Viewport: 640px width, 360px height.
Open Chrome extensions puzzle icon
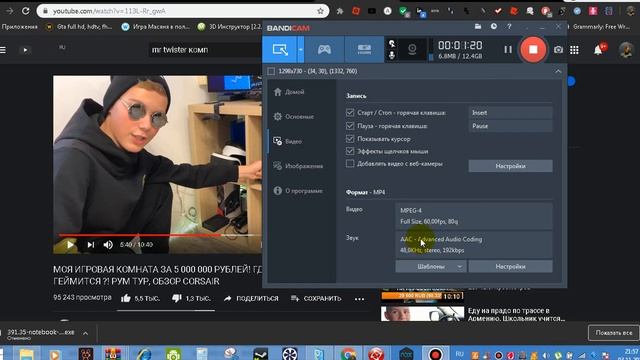click(340, 11)
